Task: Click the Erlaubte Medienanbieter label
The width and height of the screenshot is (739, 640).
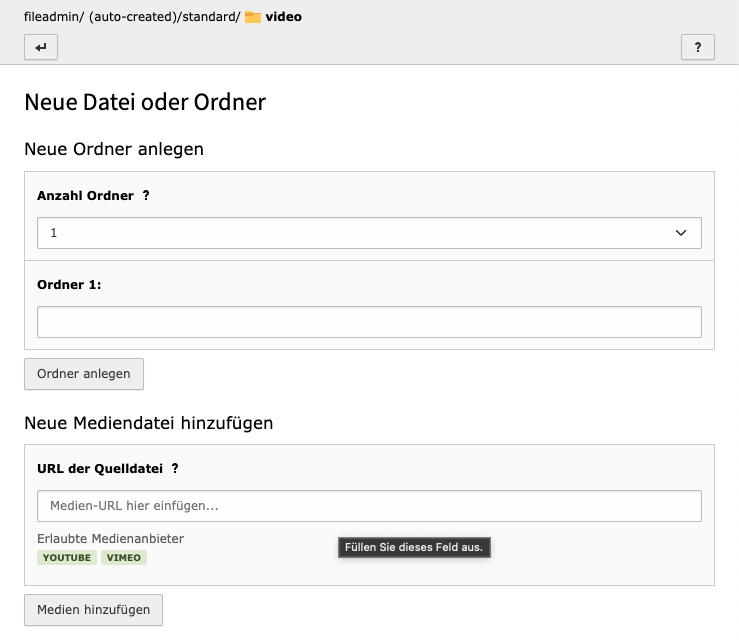Action: 110,539
